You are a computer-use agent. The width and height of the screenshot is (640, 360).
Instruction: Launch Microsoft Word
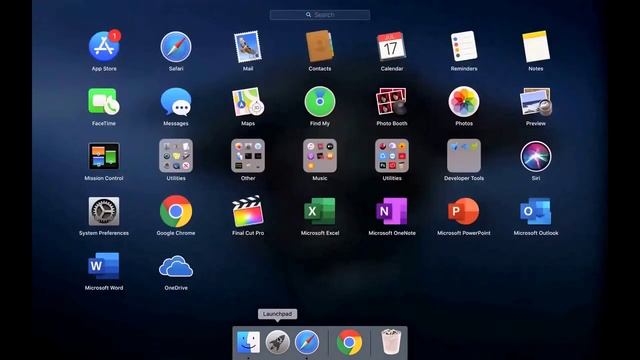click(x=104, y=266)
